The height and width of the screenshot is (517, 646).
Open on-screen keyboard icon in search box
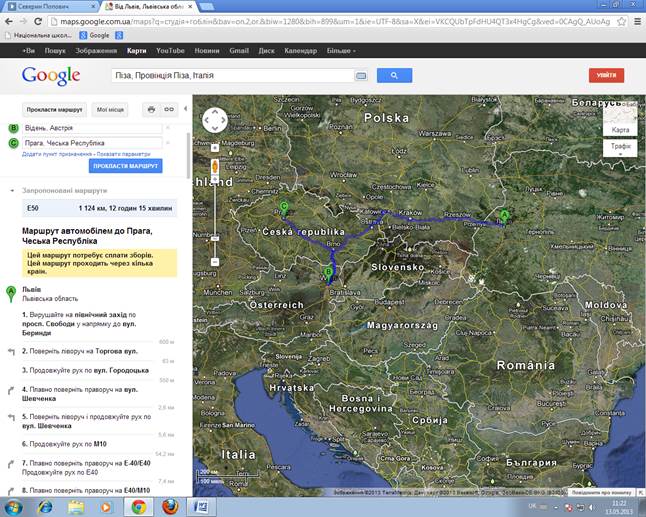click(361, 75)
